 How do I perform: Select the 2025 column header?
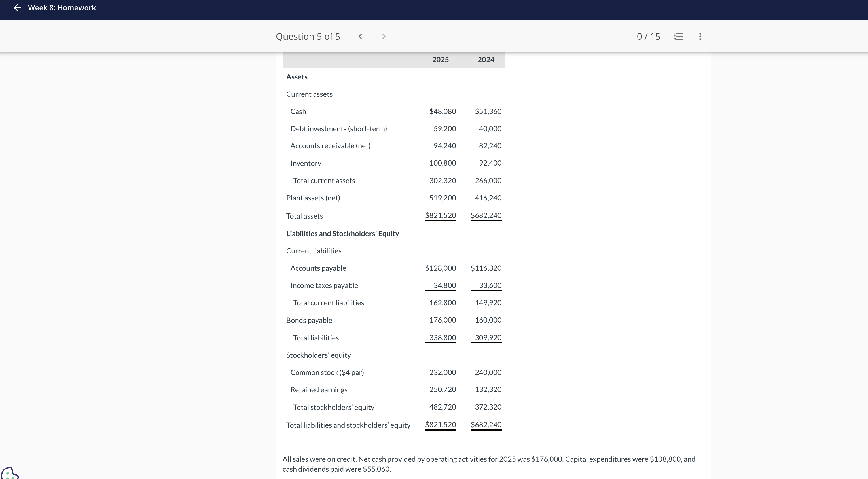[x=440, y=60]
